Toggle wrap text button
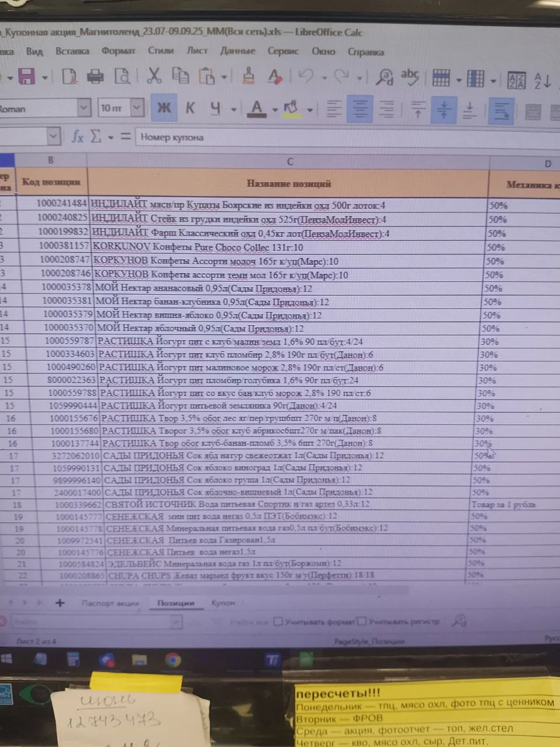This screenshot has width=560, height=747. pos(501,111)
